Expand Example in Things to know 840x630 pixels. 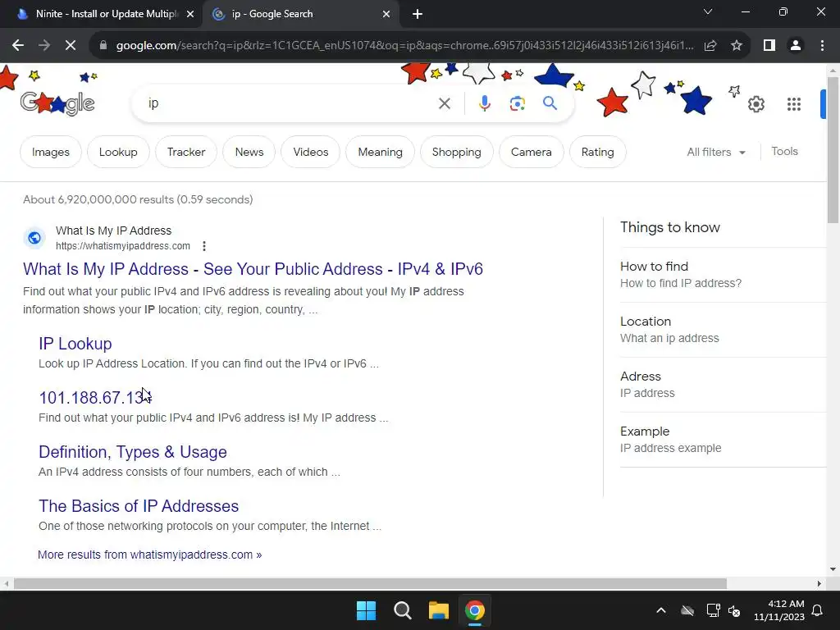click(x=724, y=440)
